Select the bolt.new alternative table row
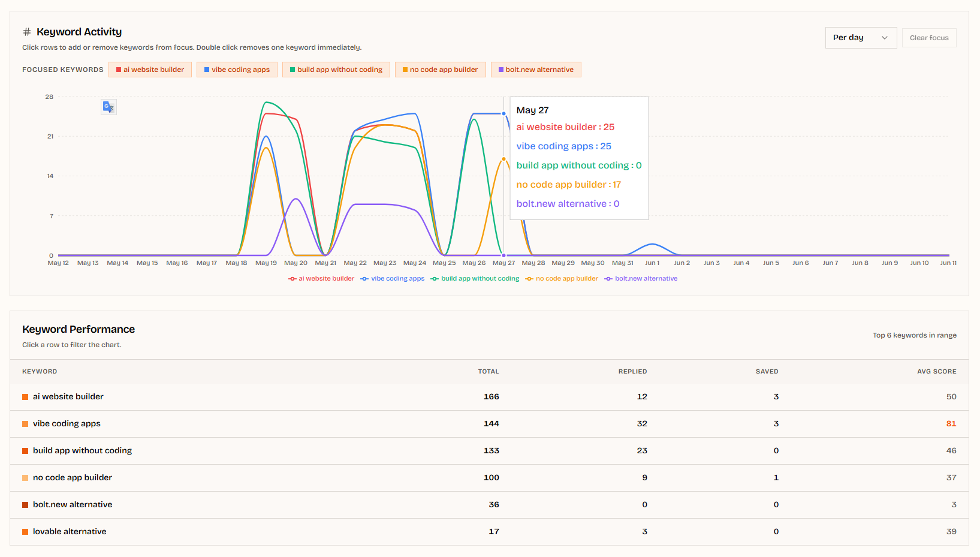The height and width of the screenshot is (557, 980). [x=489, y=505]
